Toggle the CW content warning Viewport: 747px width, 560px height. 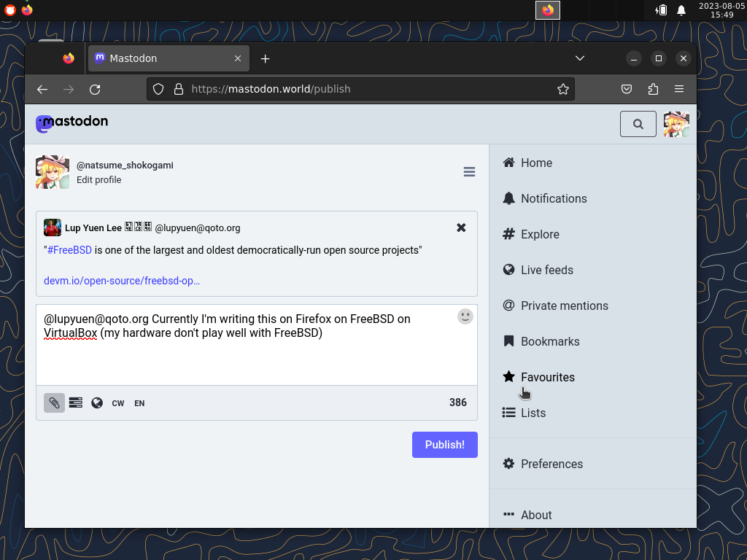tap(118, 403)
